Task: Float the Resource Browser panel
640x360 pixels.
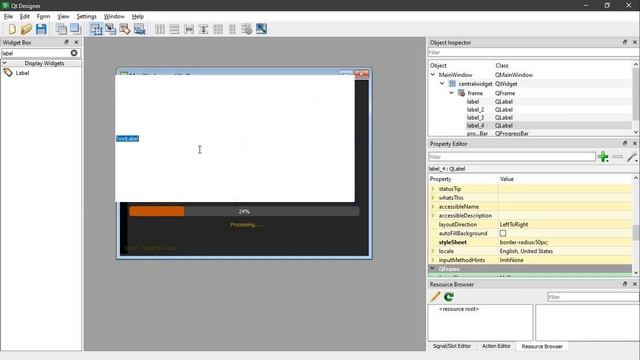Action: point(624,284)
